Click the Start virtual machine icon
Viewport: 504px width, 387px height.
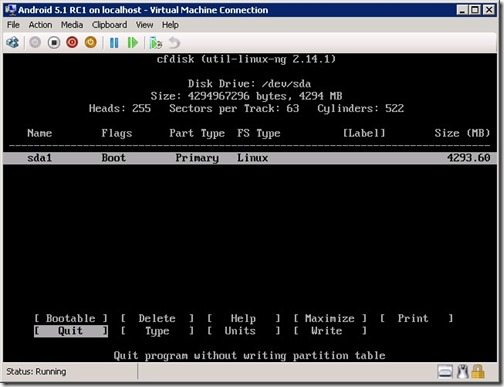pos(35,43)
